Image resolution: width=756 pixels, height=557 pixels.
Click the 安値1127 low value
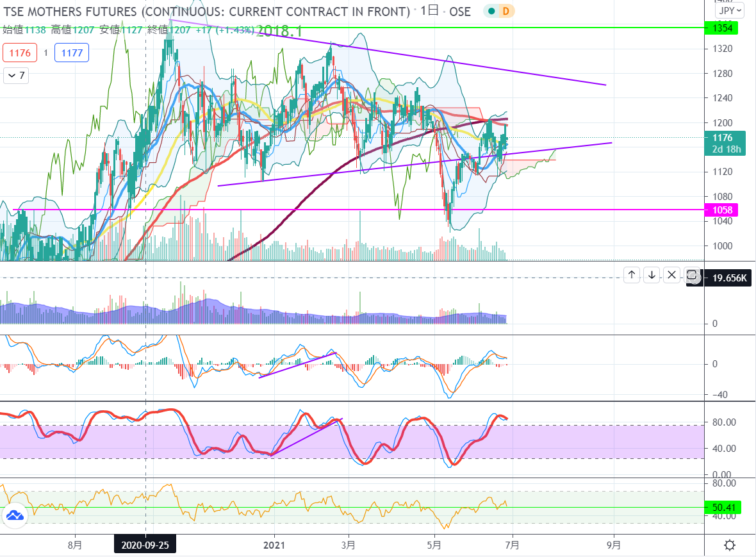pos(121,30)
